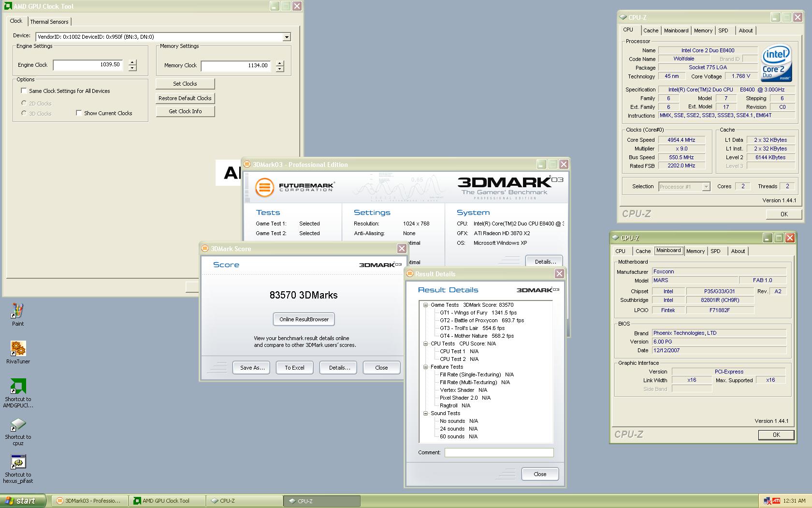The width and height of the screenshot is (812, 508).
Task: Click the Set Clocks button
Action: pos(185,84)
